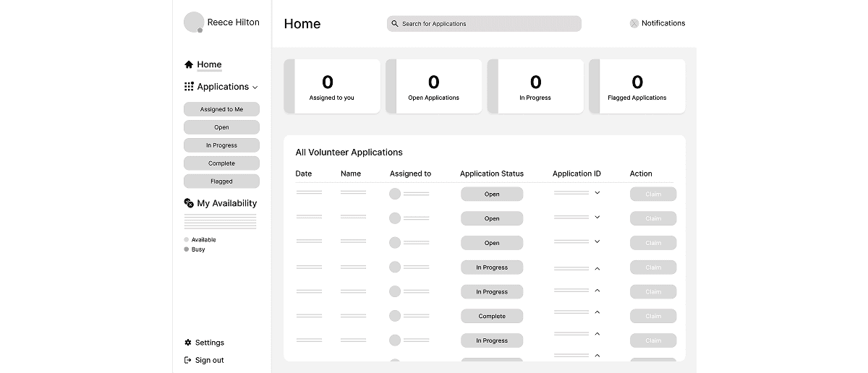Filter by Assigned to Me in sidebar

[x=221, y=109]
